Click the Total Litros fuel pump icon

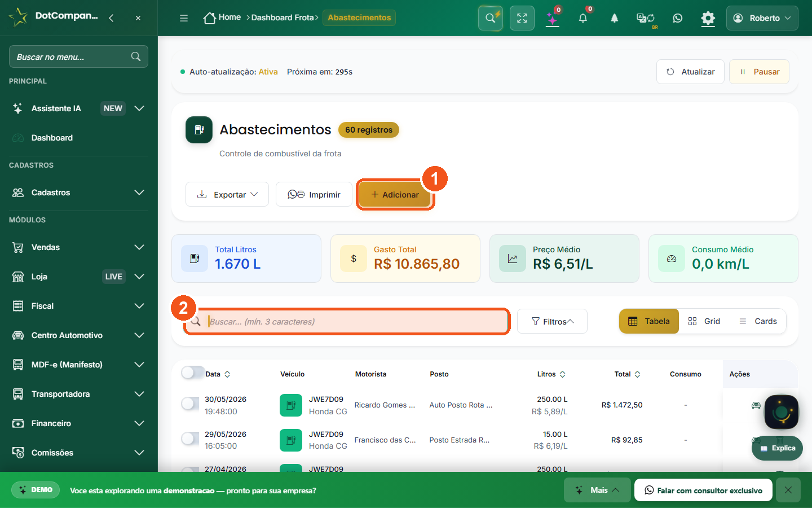point(195,259)
